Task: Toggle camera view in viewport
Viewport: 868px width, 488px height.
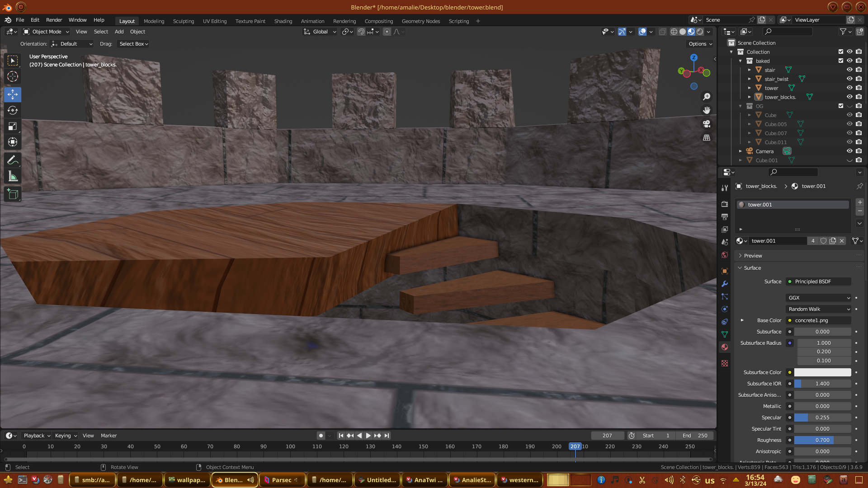Action: point(707,124)
